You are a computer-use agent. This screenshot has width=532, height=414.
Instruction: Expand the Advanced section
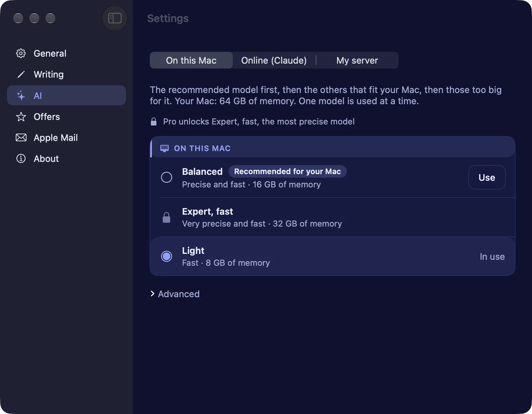175,294
